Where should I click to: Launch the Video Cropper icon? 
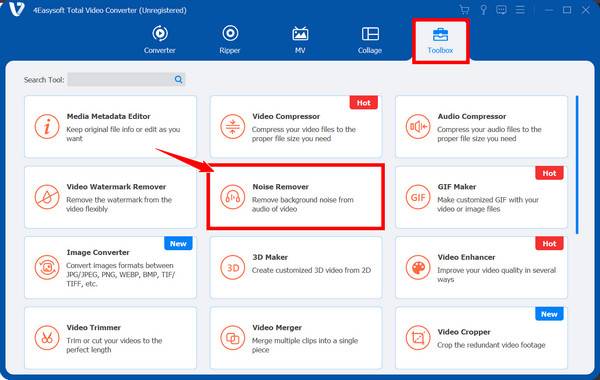(418, 338)
